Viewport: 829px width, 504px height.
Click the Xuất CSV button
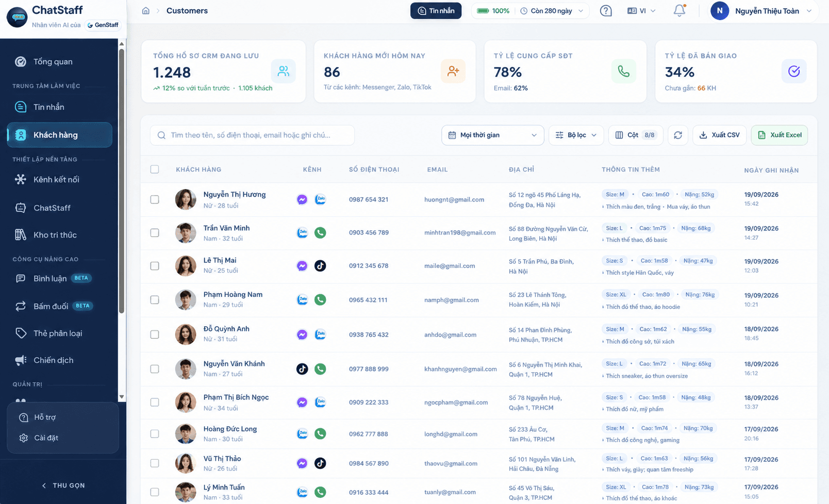click(719, 135)
